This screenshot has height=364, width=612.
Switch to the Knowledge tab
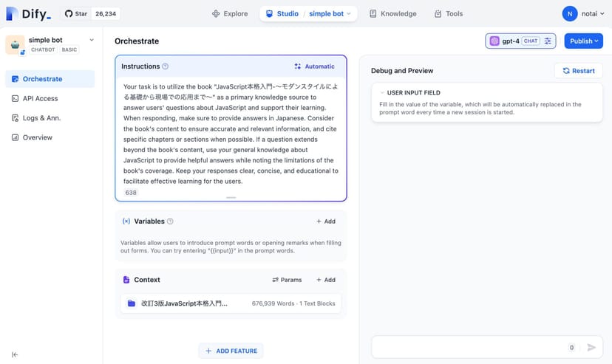392,13
